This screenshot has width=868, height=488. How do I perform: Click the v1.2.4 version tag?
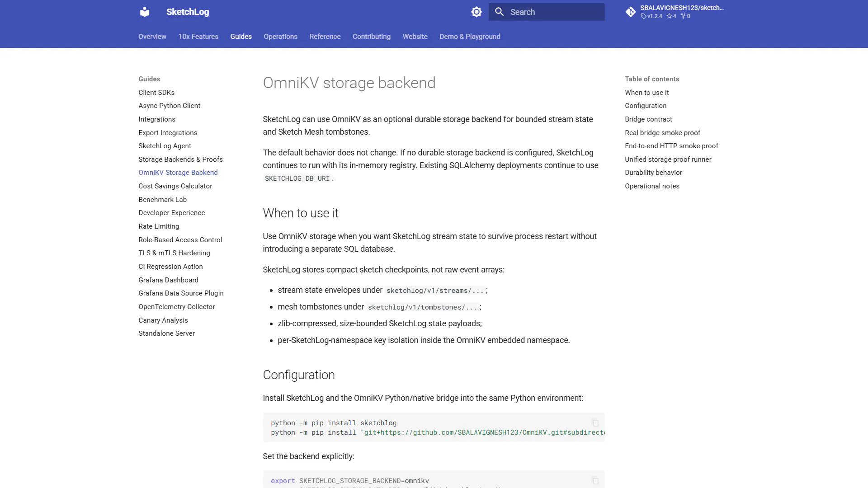(651, 16)
